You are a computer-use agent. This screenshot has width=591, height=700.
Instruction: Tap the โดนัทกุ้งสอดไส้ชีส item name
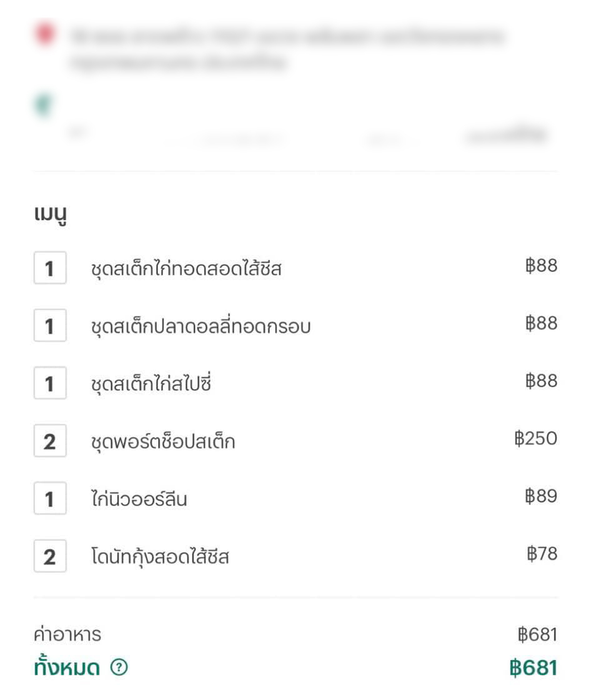click(160, 557)
